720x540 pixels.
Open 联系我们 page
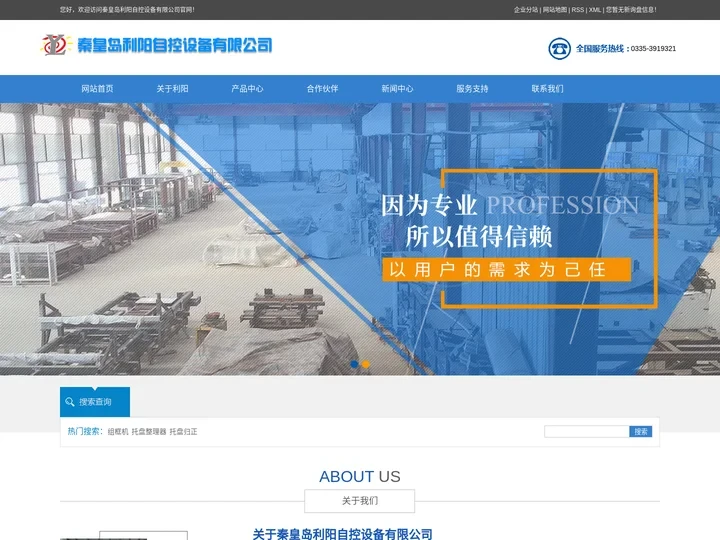(x=547, y=89)
